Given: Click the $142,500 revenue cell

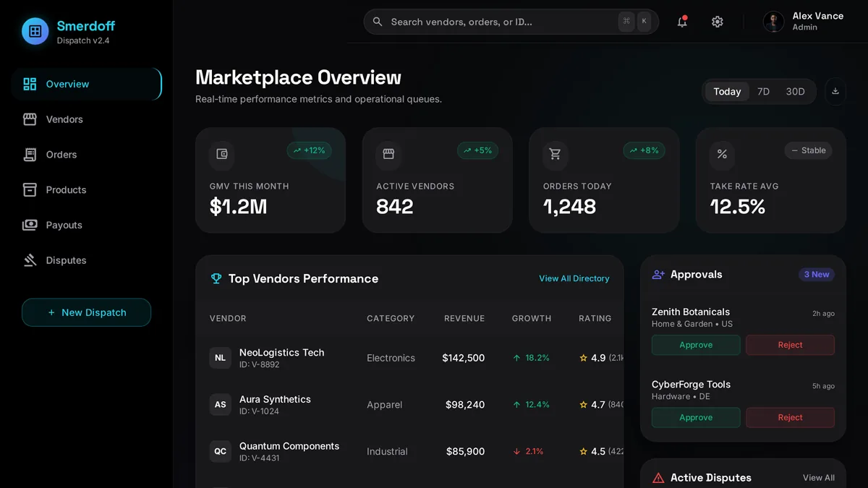Looking at the screenshot, I should point(464,358).
